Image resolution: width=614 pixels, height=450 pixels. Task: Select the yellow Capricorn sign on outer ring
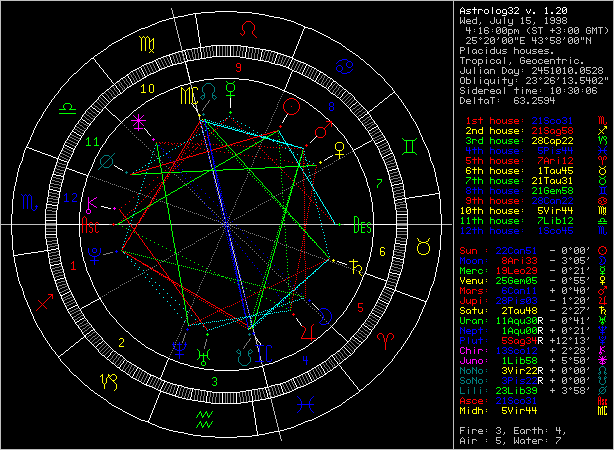coord(109,382)
